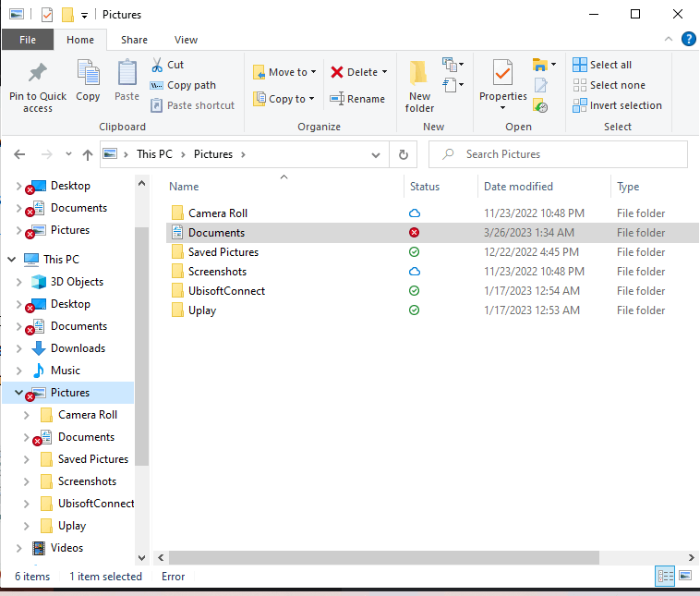Click the Properties checkmark icon
This screenshot has width=700, height=596.
tap(502, 73)
